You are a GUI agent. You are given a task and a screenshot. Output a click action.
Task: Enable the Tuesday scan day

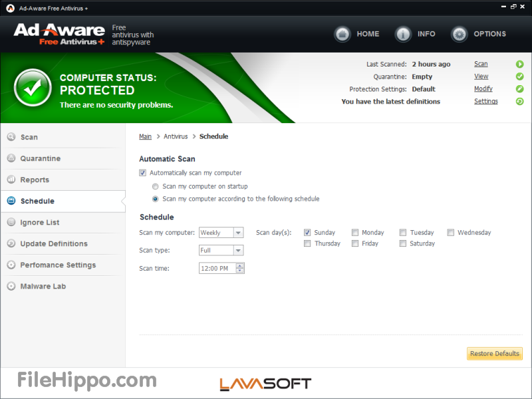coord(403,232)
